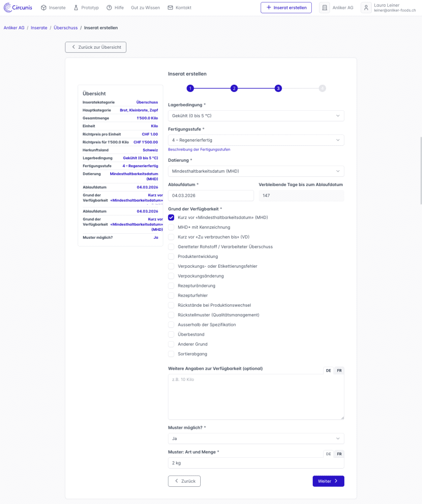Screen dimensions: 422x504
Task: Open Gut zu Wissen menu item
Action: pos(145,8)
